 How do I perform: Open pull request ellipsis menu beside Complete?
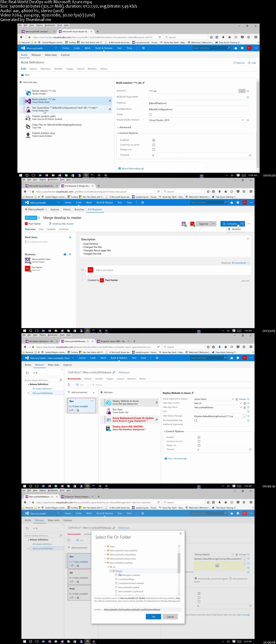249,224
